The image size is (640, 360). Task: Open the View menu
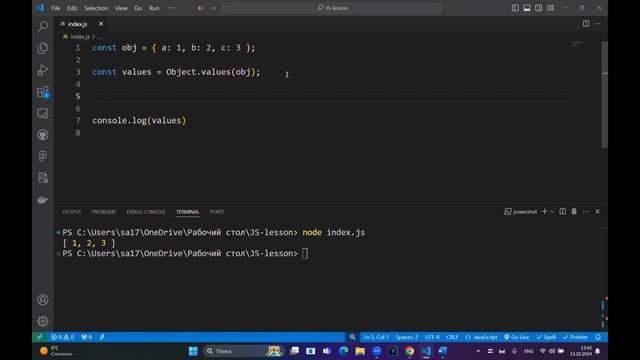coord(121,8)
